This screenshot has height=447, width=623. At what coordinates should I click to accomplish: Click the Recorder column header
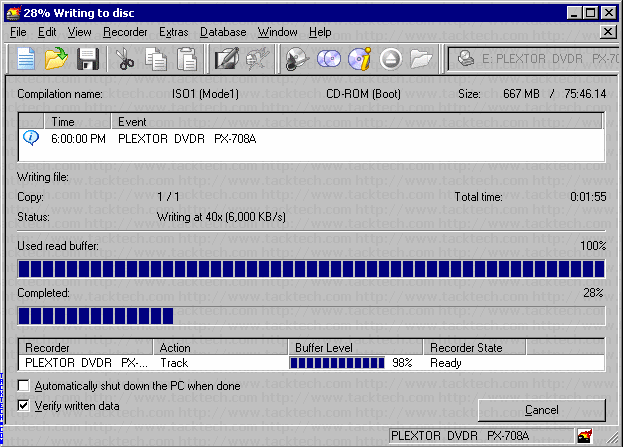coord(86,348)
